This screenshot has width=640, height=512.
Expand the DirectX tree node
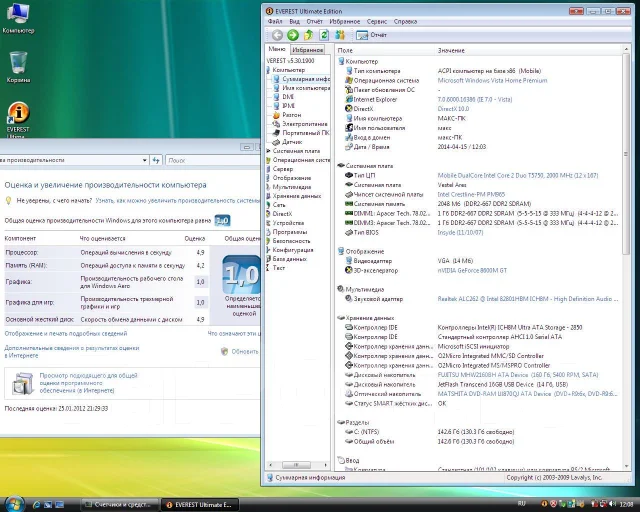(x=280, y=214)
